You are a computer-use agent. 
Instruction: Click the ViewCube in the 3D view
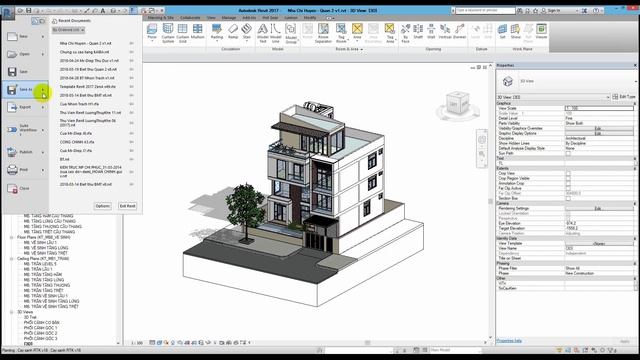[457, 105]
